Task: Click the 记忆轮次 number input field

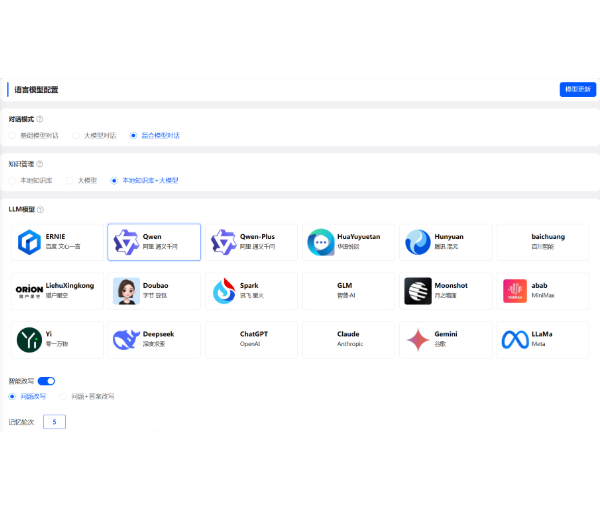Action: click(x=54, y=422)
